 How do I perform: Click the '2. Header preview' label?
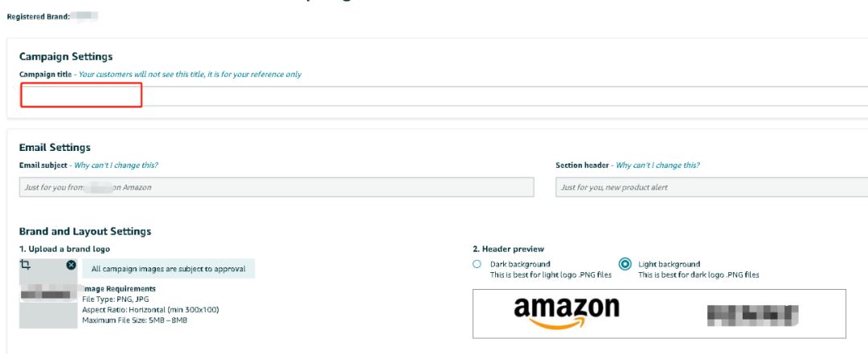pos(508,249)
